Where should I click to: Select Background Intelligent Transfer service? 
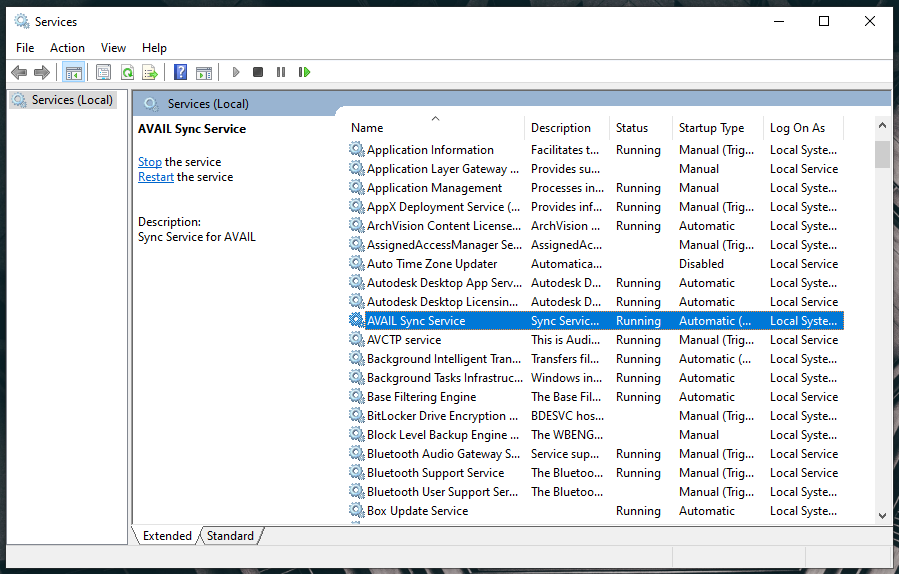[x=596, y=358]
